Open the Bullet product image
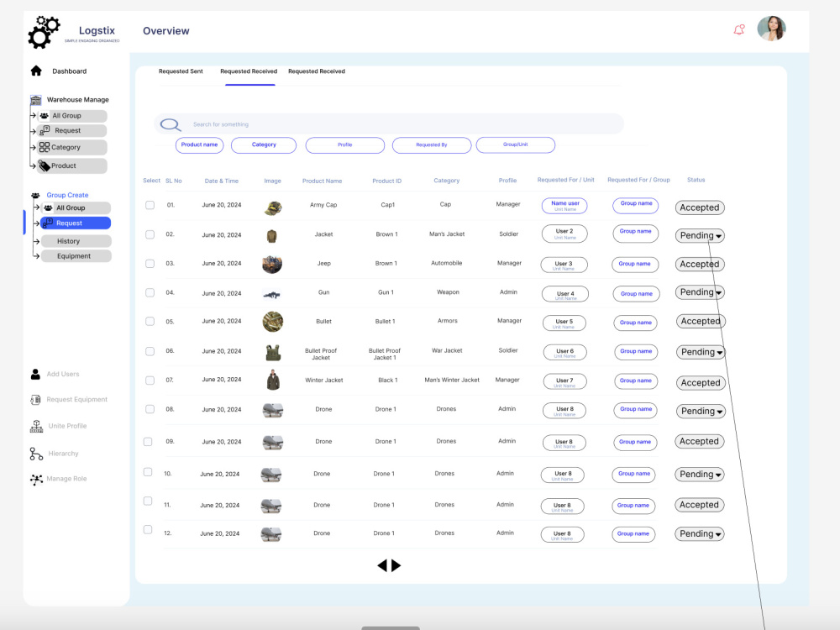 click(x=273, y=322)
